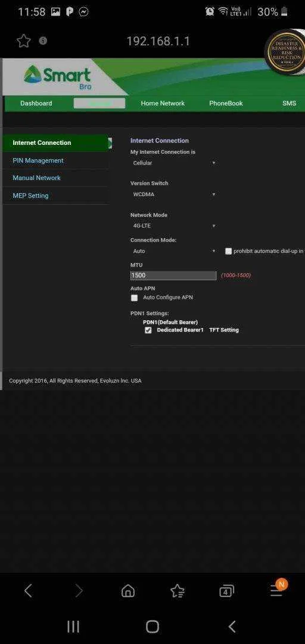Screen dimensions: 305x644
Task: Open the tabs switcher showing 4
Action: point(226,591)
